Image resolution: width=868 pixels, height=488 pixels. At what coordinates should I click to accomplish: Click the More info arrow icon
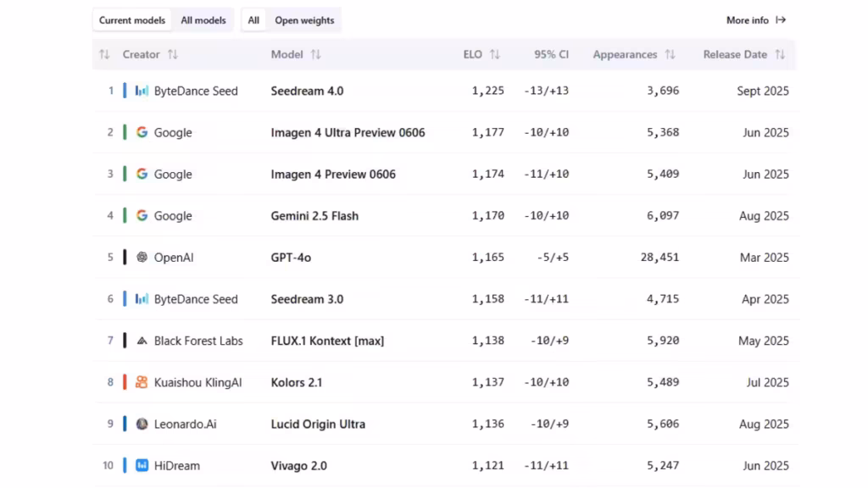pyautogui.click(x=781, y=20)
